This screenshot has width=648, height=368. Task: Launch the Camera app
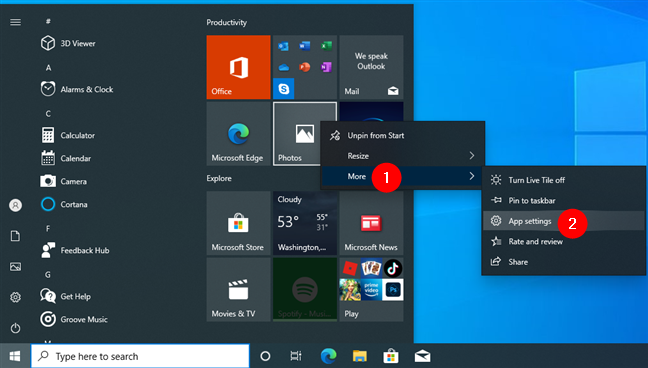click(x=64, y=181)
